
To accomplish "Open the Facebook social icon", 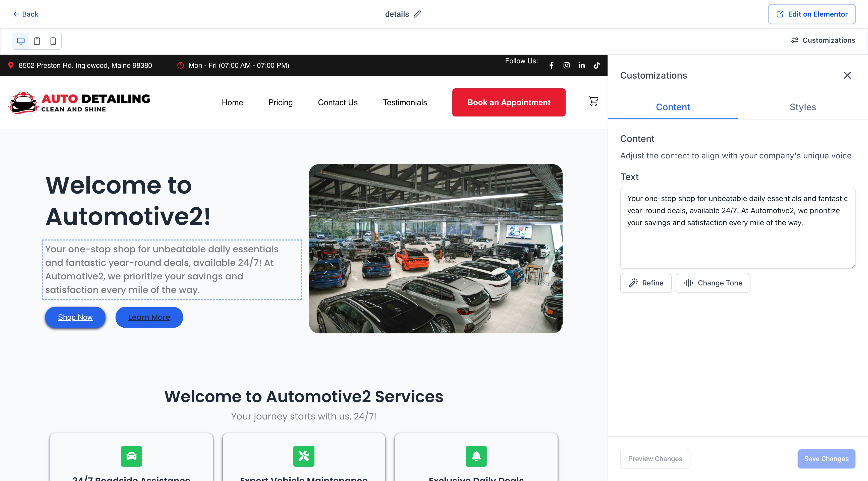I will pyautogui.click(x=551, y=65).
